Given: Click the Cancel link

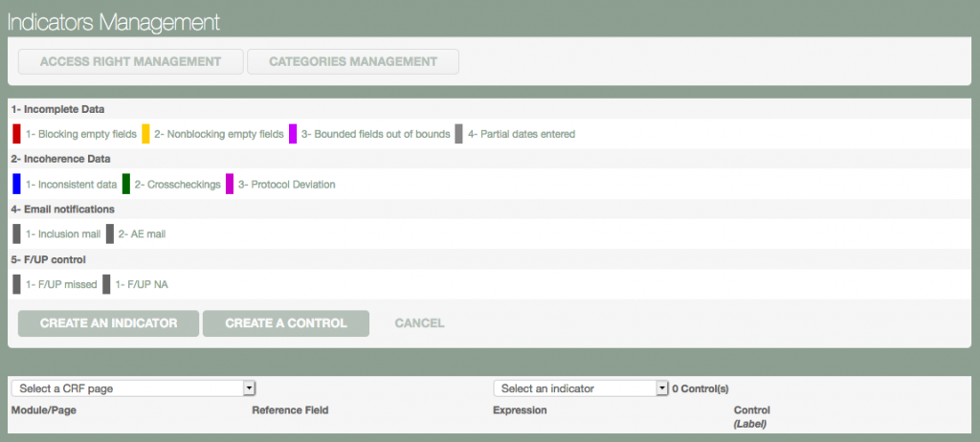Looking at the screenshot, I should click(419, 323).
